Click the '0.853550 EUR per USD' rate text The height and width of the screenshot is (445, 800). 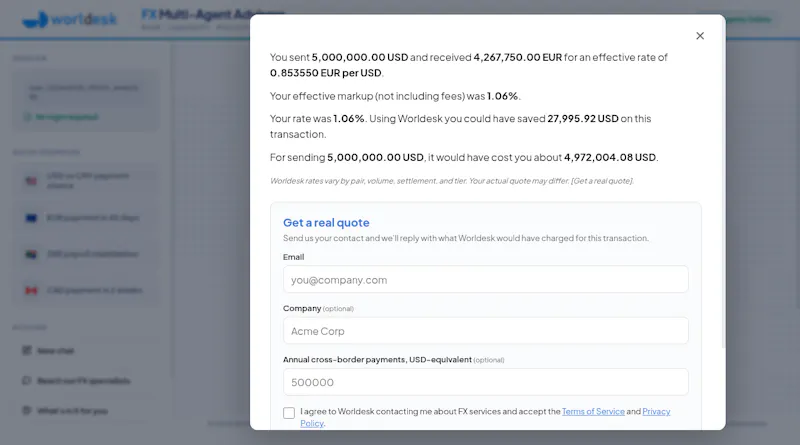tap(326, 73)
